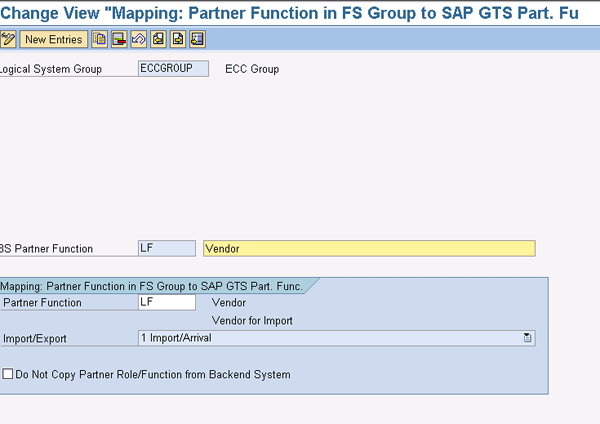Go to the previous entry icon

pyautogui.click(x=158, y=39)
